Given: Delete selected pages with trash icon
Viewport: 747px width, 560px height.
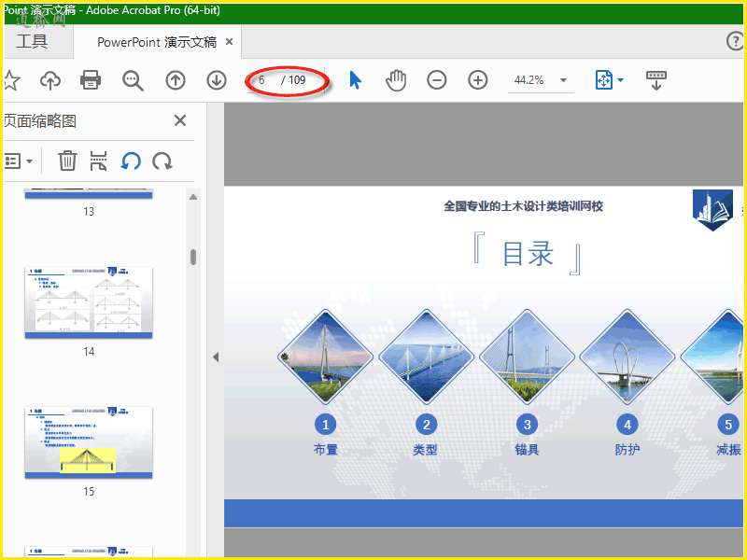Looking at the screenshot, I should [x=67, y=161].
